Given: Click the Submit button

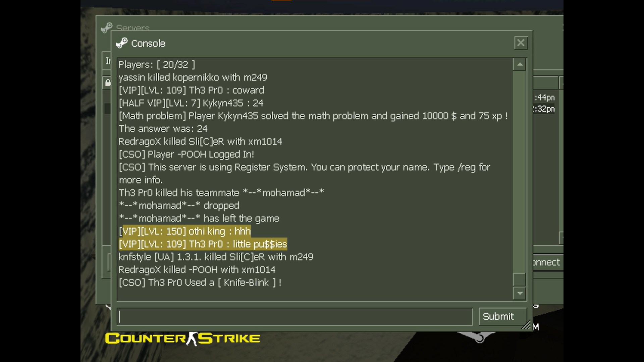Looking at the screenshot, I should 498,316.
